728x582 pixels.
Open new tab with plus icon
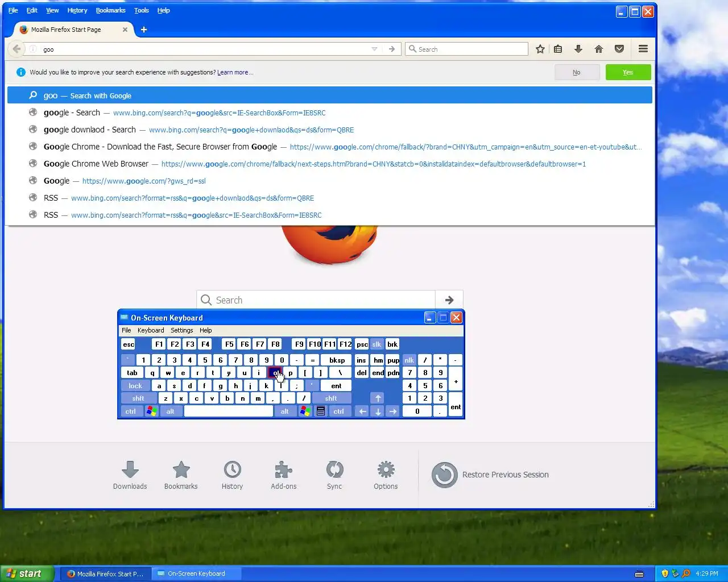(x=144, y=30)
